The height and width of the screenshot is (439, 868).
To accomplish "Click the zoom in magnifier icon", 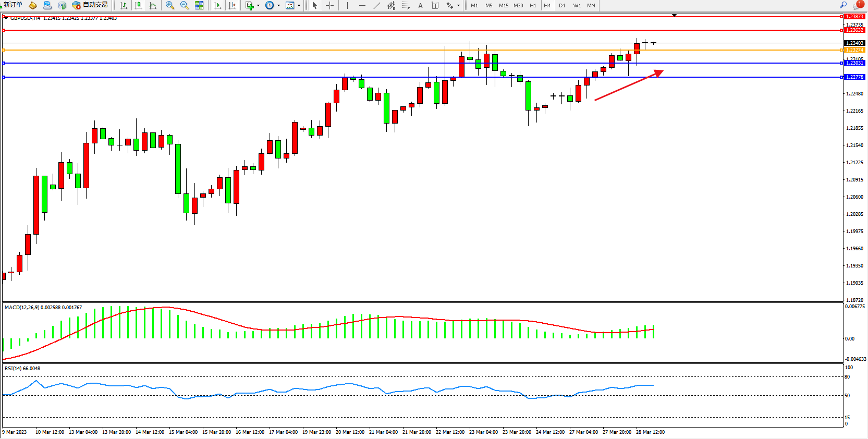I will 169,5.
